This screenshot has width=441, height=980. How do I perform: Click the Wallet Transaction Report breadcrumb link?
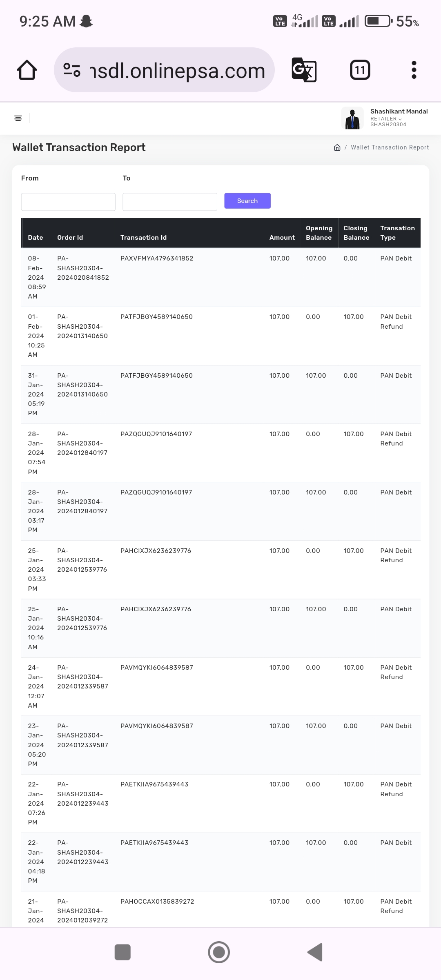click(x=390, y=147)
